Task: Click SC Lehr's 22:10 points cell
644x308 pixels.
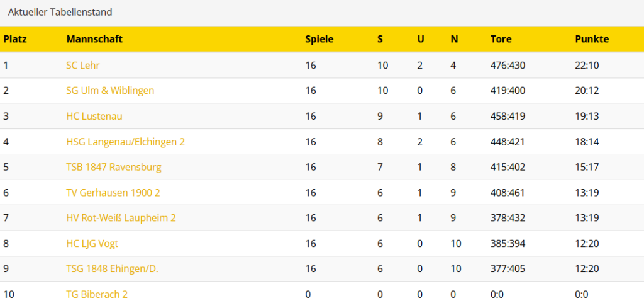Action: tap(587, 65)
